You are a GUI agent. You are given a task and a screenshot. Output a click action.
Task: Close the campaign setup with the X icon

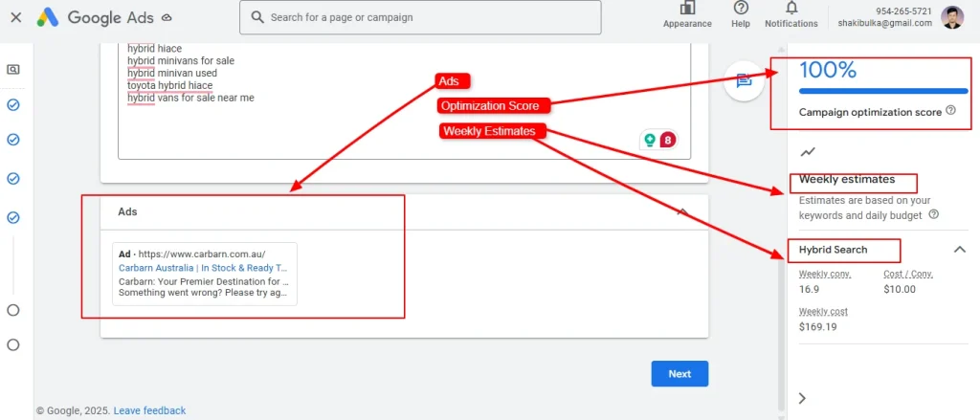15,17
